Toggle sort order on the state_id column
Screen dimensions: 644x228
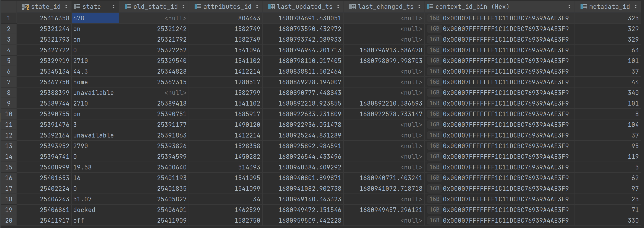pos(66,6)
